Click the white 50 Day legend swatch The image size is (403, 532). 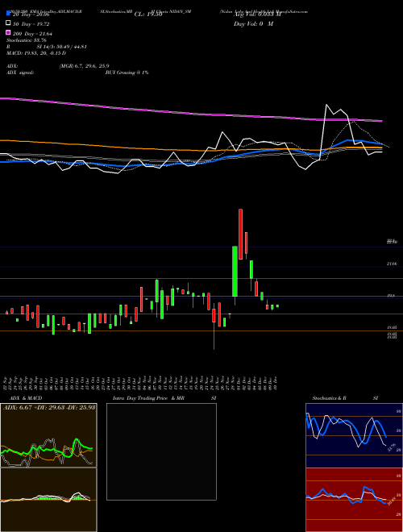tap(9, 23)
